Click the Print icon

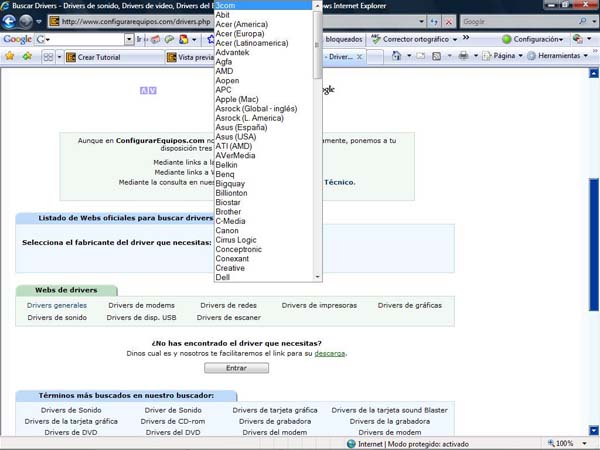pos(463,56)
